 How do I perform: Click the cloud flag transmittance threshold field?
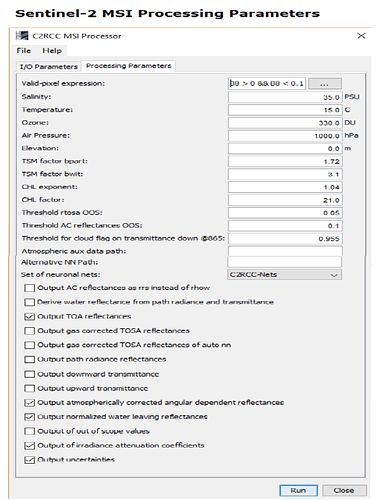click(285, 239)
